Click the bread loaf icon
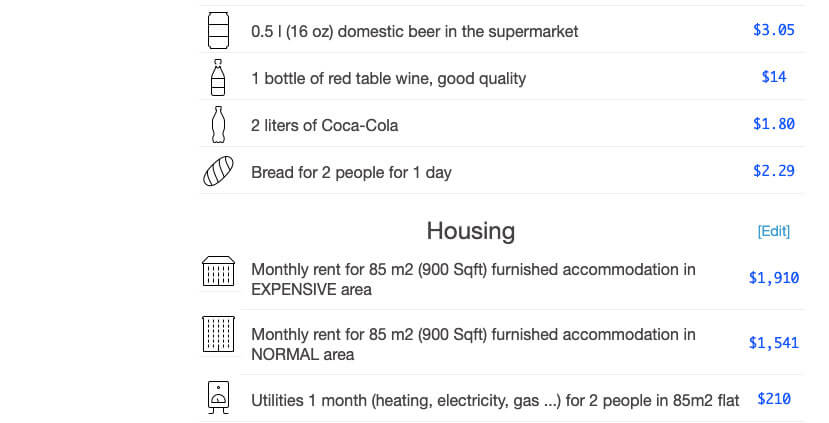Viewport: 829px width, 423px height. click(218, 171)
